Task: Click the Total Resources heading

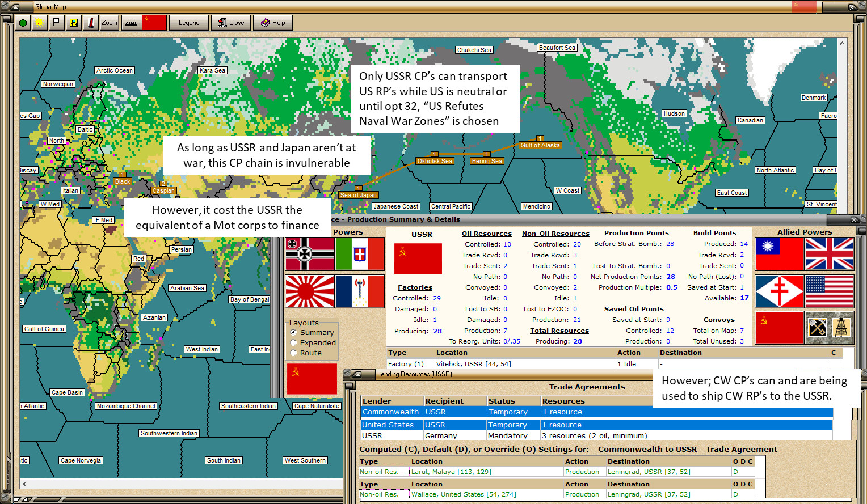Action: 559,331
